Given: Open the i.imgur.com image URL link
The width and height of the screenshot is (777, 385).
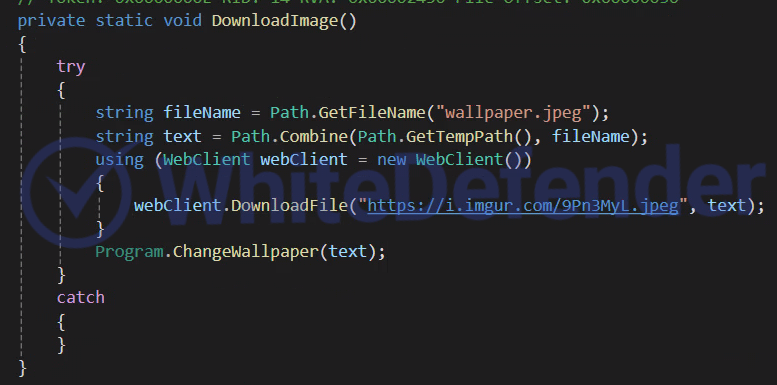Looking at the screenshot, I should (523, 205).
